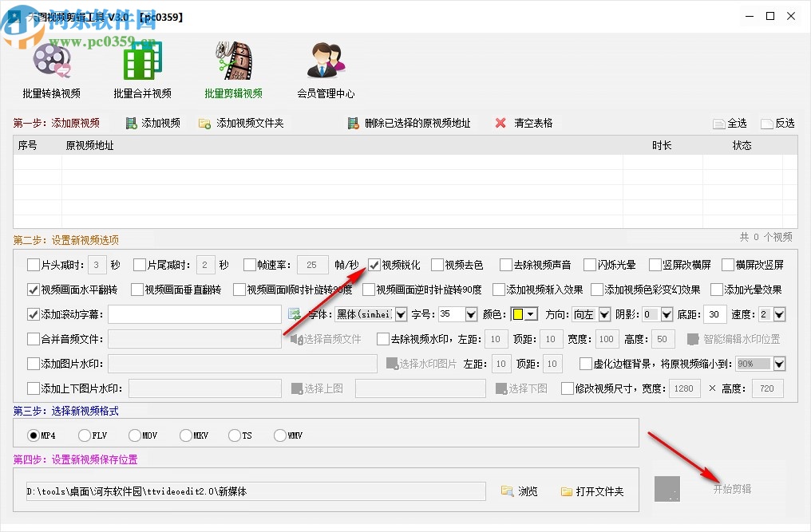The height and width of the screenshot is (532, 811).
Task: Click the yellow 颜色 color swatch
Action: (518, 313)
